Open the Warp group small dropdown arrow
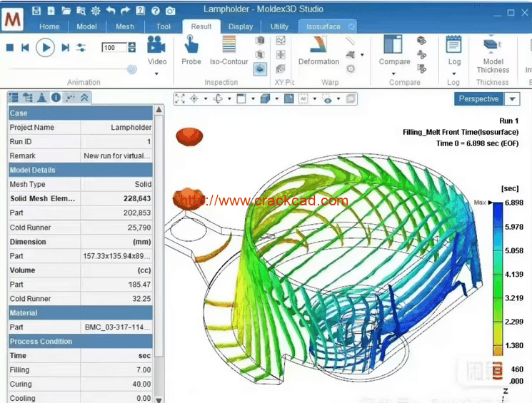Screen dimensions: 532x403 (x=362, y=55)
